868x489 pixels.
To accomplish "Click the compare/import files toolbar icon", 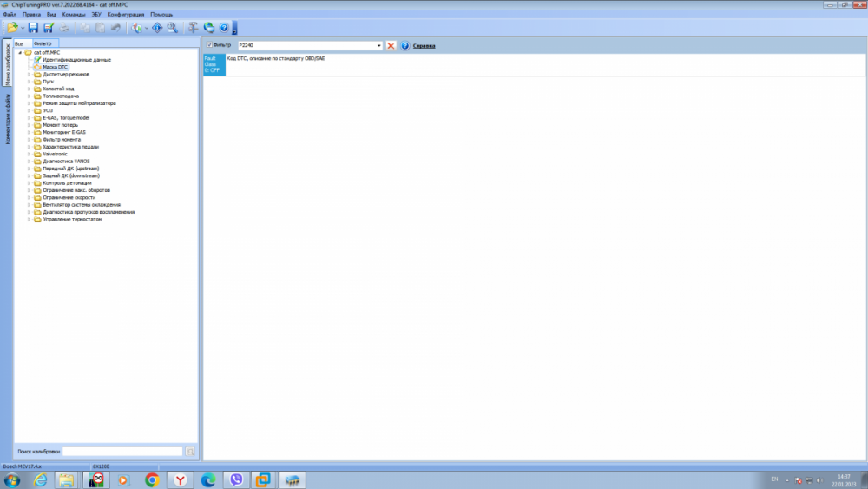I will (x=136, y=28).
